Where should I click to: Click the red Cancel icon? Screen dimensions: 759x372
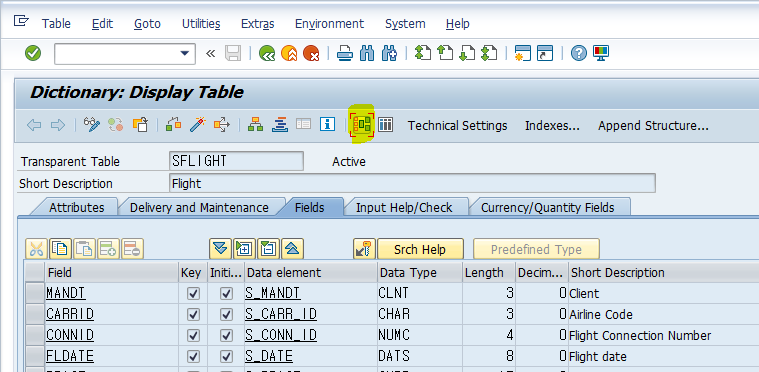pos(311,53)
